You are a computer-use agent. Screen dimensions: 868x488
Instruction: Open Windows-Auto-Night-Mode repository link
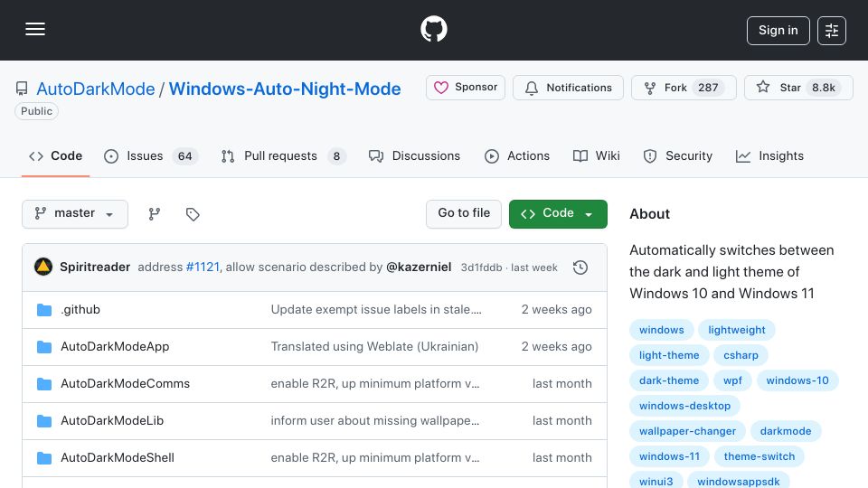pos(285,89)
